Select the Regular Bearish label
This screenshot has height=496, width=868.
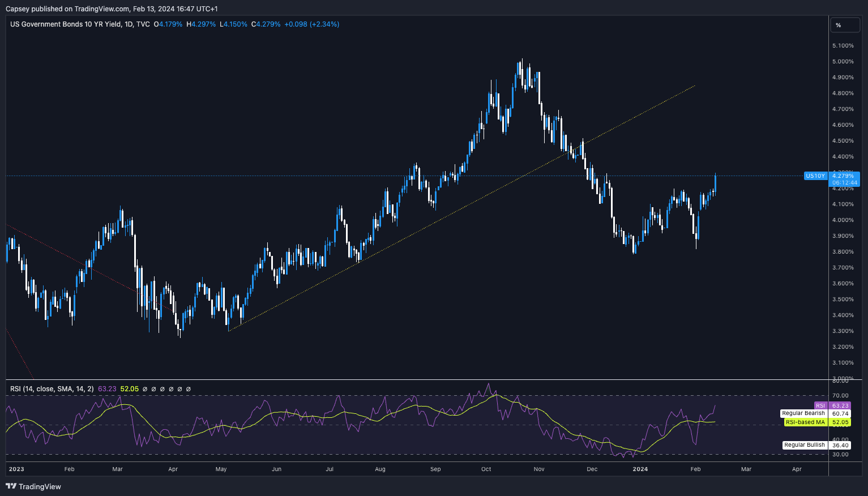803,413
